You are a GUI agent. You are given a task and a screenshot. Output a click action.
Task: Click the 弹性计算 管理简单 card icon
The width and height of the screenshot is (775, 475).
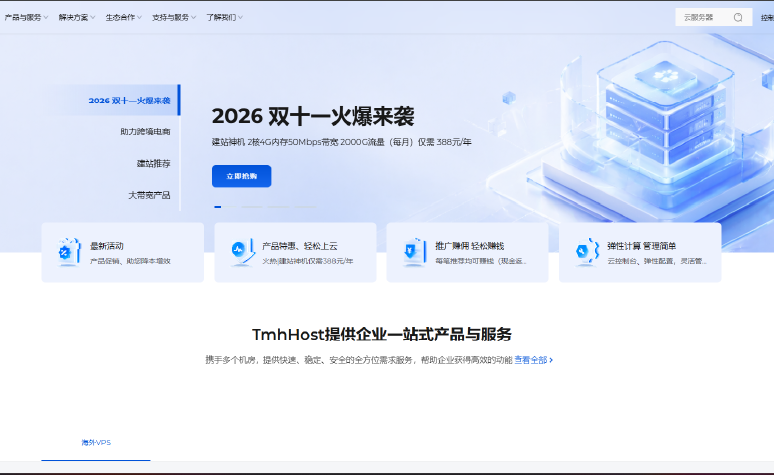[x=587, y=252]
